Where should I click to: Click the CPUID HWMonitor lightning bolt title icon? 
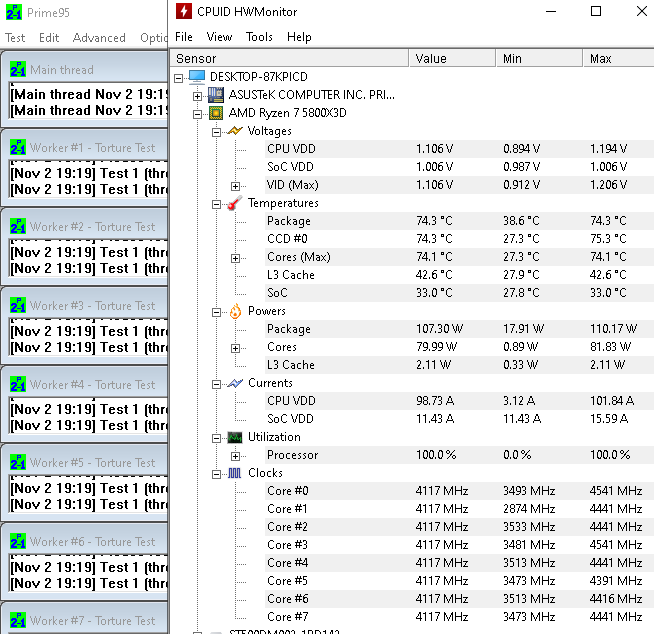pos(184,11)
